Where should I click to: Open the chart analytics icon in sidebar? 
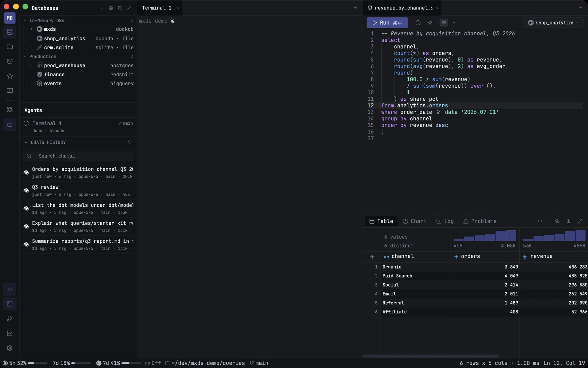pos(10,333)
